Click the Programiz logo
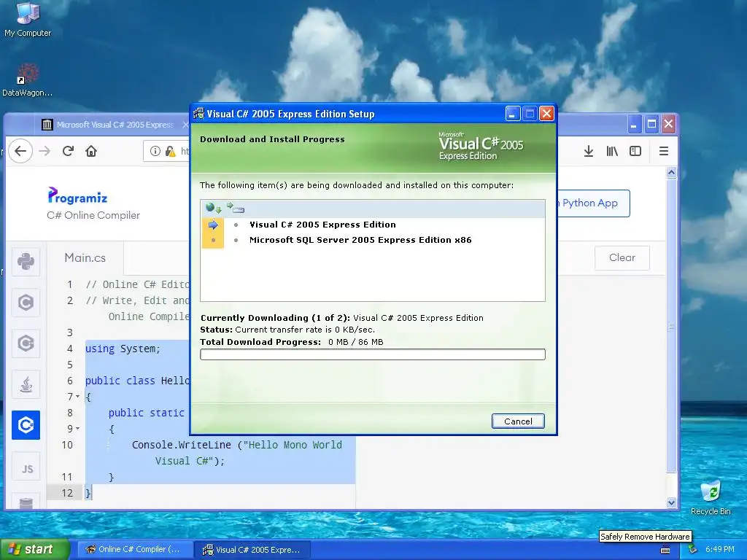Screen dimensions: 747x560 77,195
